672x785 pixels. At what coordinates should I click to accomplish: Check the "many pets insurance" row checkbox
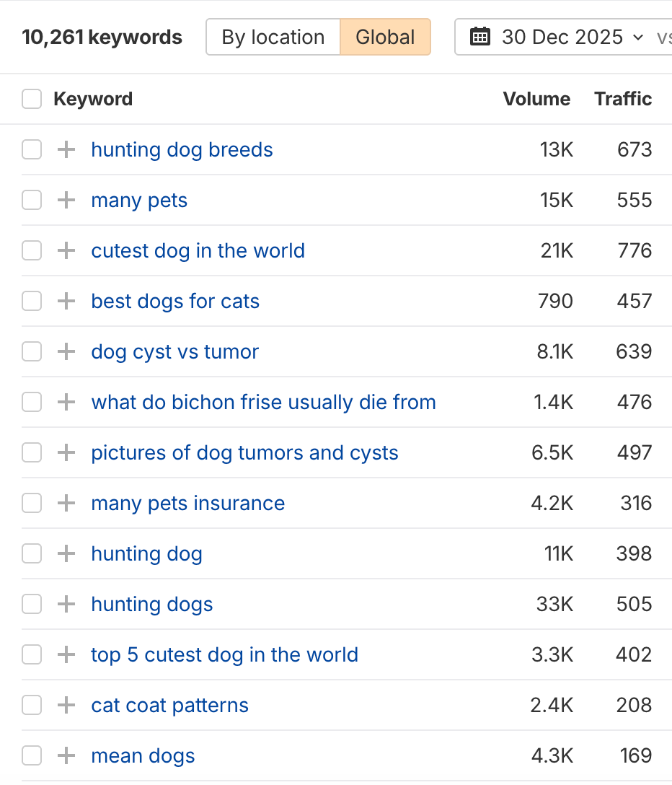(x=32, y=503)
